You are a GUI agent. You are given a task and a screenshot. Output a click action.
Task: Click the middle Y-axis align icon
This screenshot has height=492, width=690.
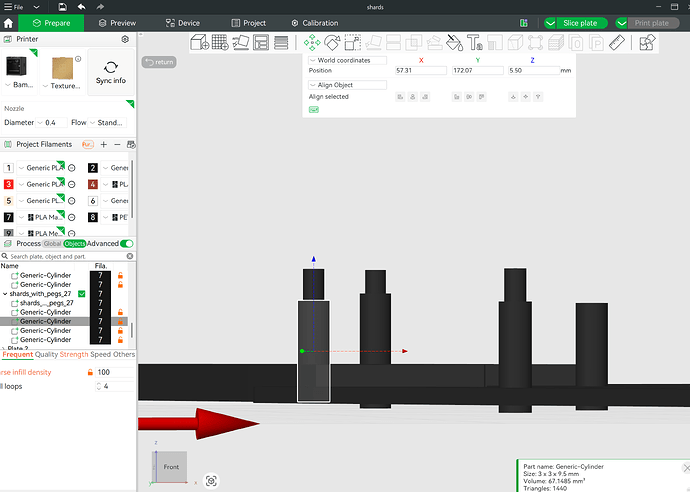click(469, 97)
